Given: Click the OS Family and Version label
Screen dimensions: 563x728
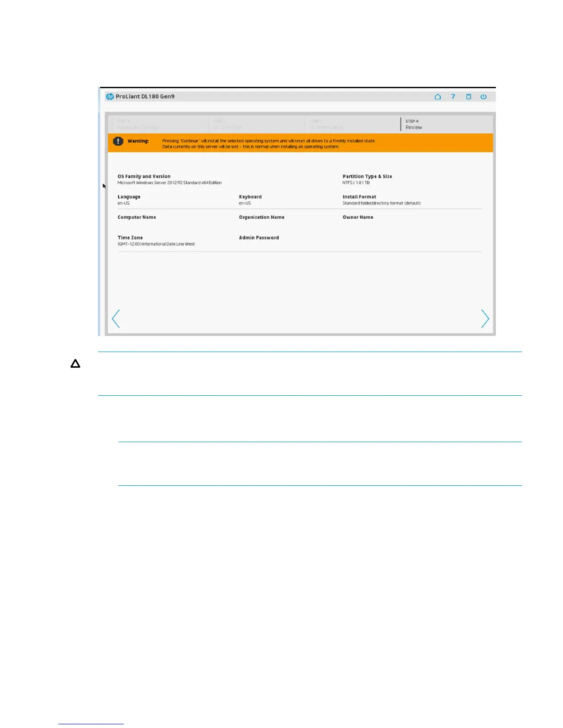Looking at the screenshot, I should click(144, 176).
